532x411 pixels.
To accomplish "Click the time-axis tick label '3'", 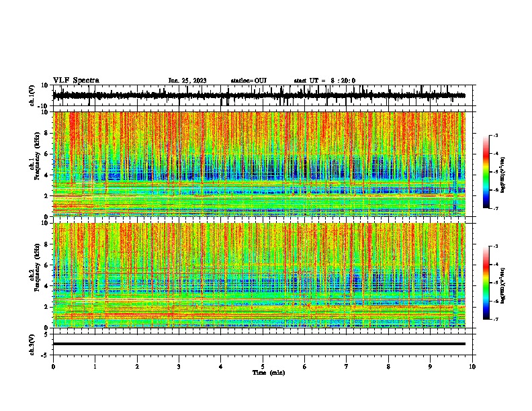I will pyautogui.click(x=179, y=367).
